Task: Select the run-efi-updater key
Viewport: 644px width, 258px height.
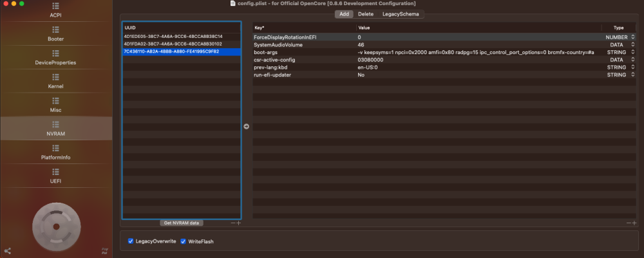Action: pos(272,75)
